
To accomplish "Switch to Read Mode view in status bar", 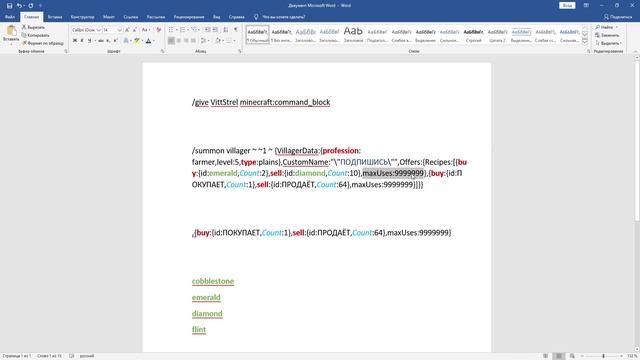I will point(545,356).
